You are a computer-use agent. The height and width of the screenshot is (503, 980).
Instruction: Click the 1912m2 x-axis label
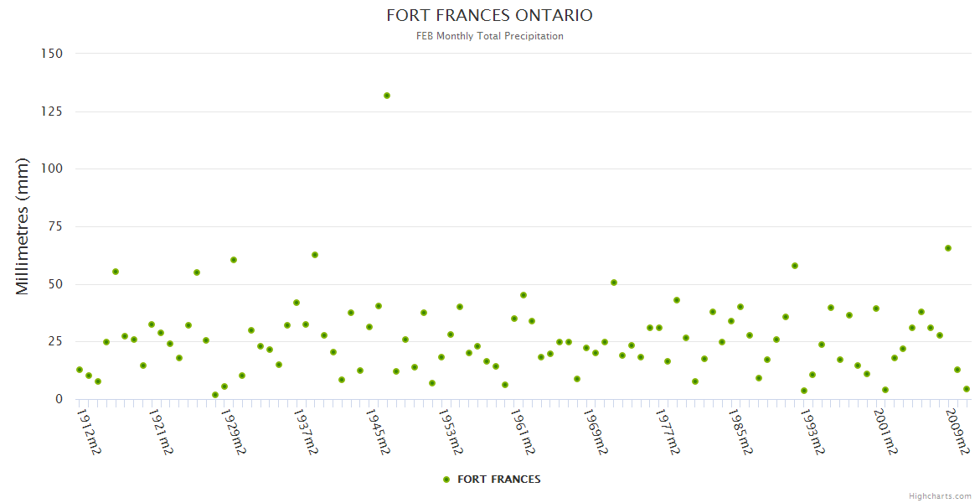click(x=89, y=431)
